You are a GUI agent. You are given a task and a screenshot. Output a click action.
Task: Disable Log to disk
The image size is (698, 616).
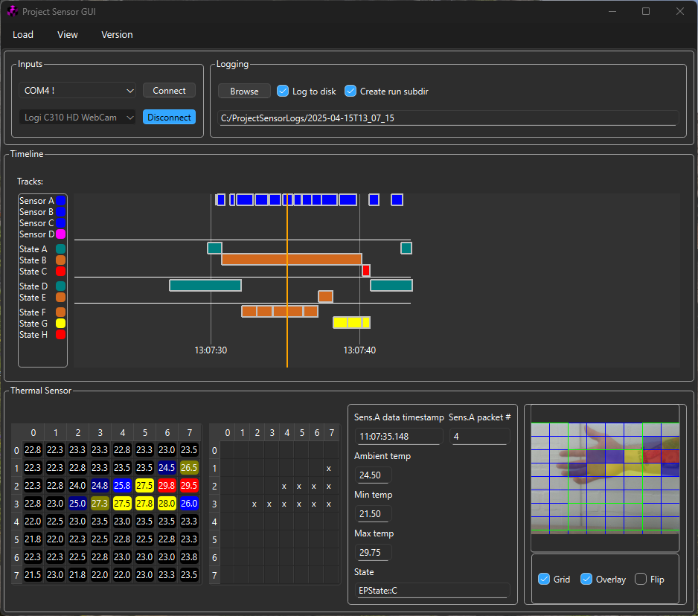click(x=283, y=91)
